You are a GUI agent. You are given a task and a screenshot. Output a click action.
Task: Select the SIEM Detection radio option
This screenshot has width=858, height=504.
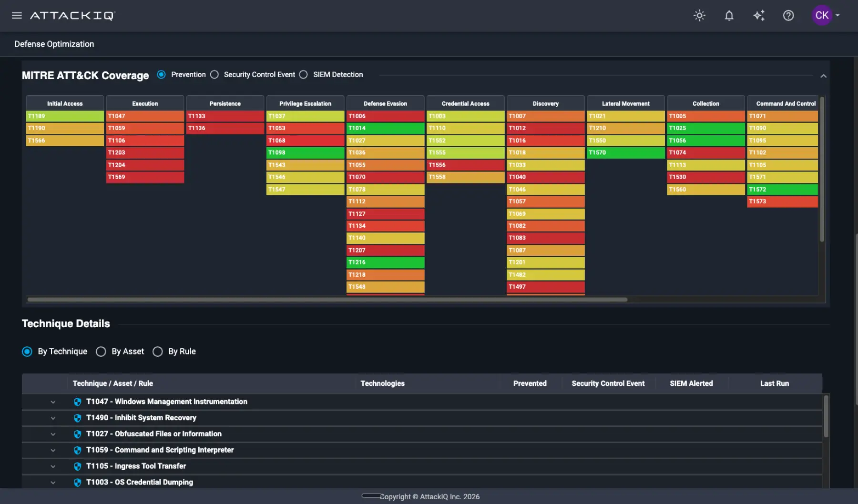[x=303, y=75]
